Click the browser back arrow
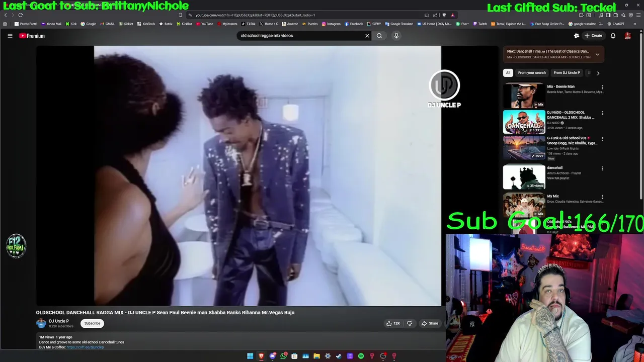This screenshot has height=362, width=644. [6, 15]
